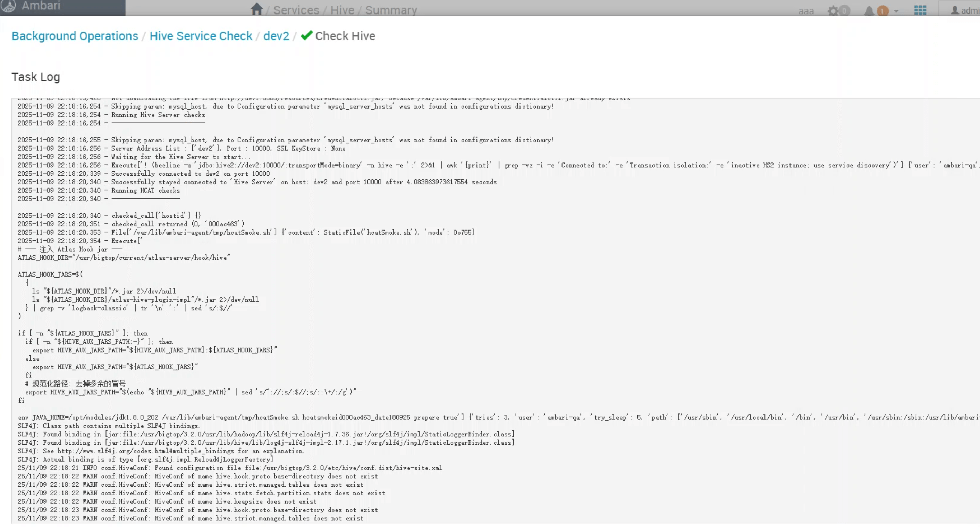
Task: Click the alerts bell icon
Action: pyautogui.click(x=869, y=11)
